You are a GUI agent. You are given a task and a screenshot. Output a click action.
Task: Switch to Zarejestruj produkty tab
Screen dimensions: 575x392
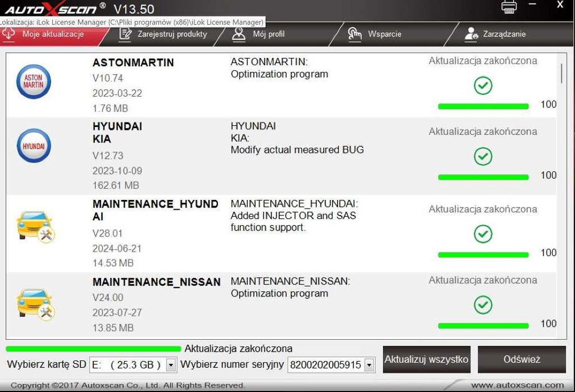(163, 34)
